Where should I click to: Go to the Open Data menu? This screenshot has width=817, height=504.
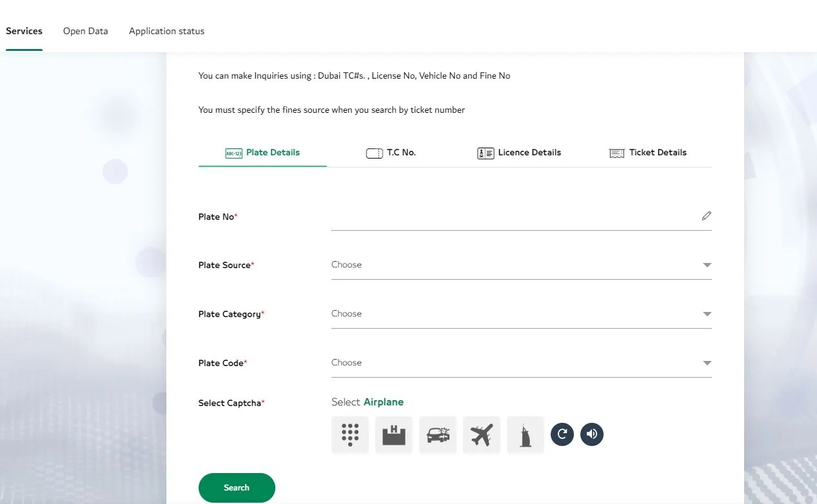[85, 31]
